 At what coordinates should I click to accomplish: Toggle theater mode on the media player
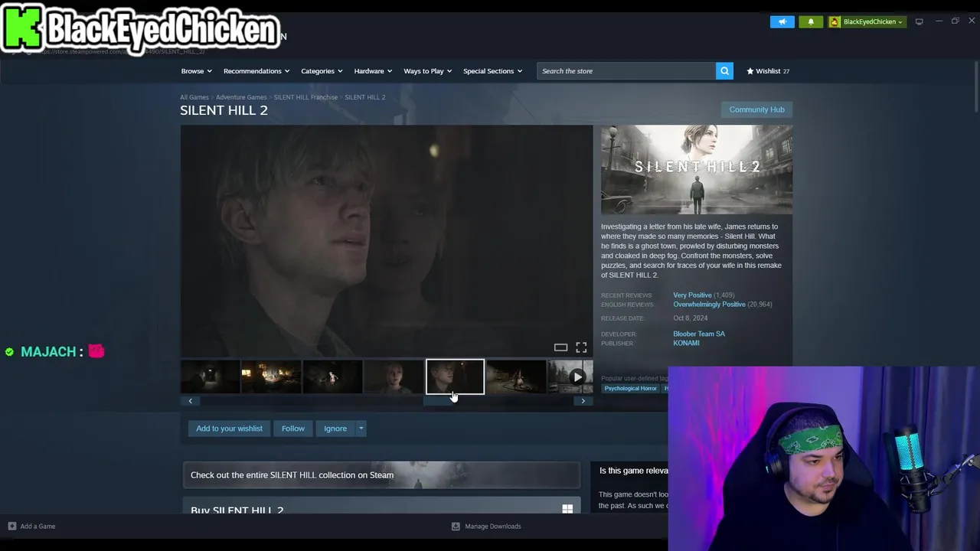[x=560, y=347]
